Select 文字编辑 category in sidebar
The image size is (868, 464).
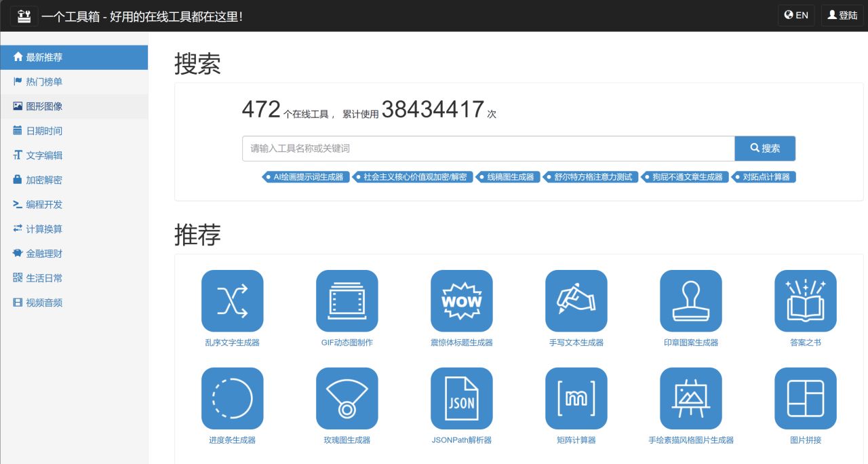(x=74, y=155)
